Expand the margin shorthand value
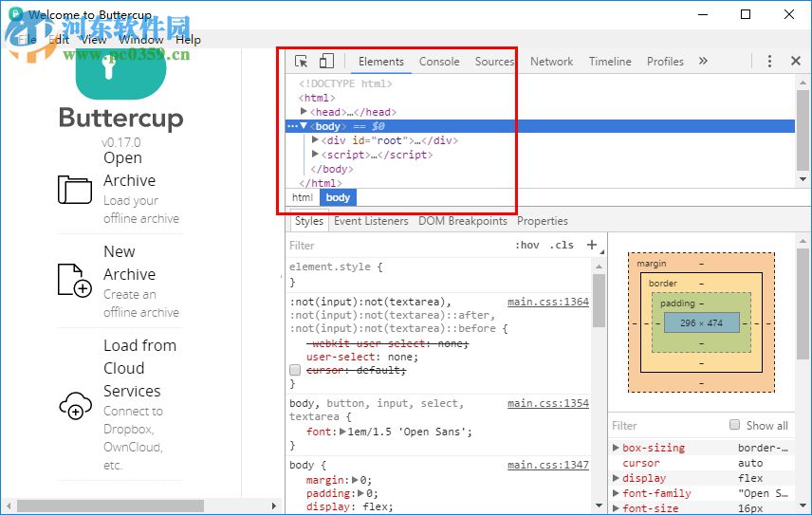Image resolution: width=812 pixels, height=515 pixels. 355,480
